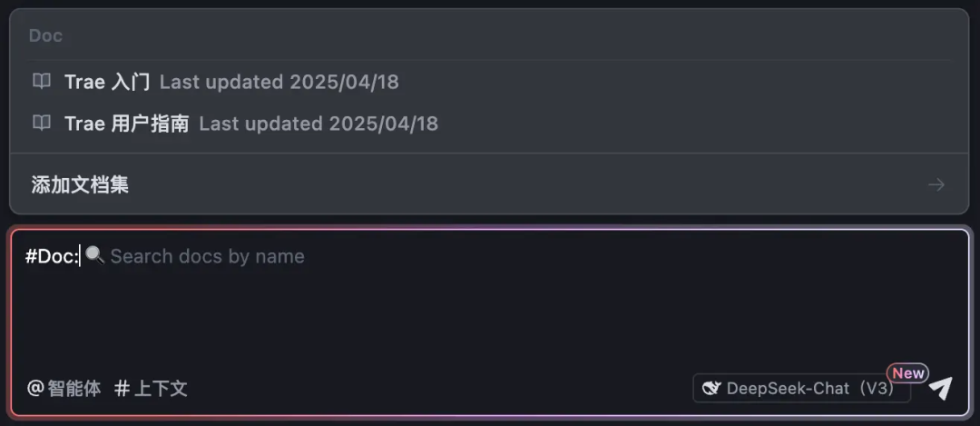
Task: Click Last updated date of Trae 用户指南
Action: (318, 123)
